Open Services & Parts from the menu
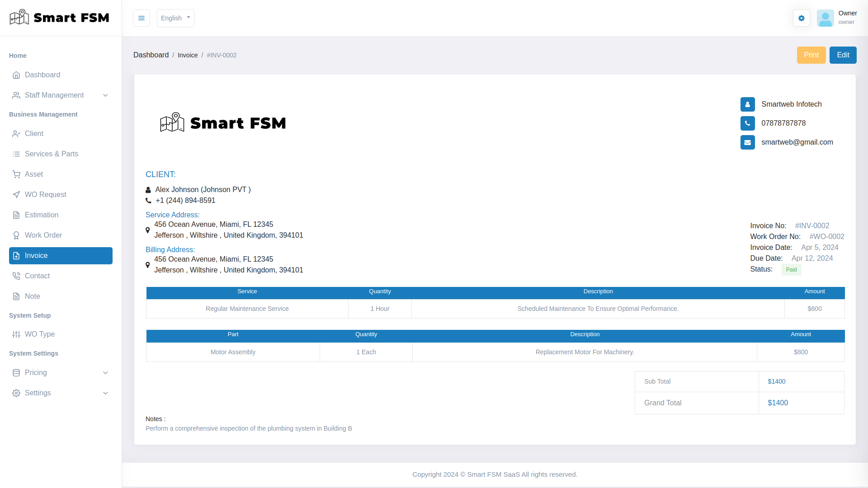Screen dimensions: 868x488 coord(51,154)
